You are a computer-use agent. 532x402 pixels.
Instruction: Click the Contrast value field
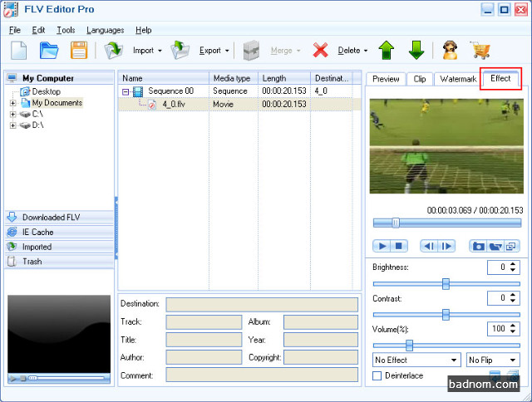pyautogui.click(x=498, y=298)
